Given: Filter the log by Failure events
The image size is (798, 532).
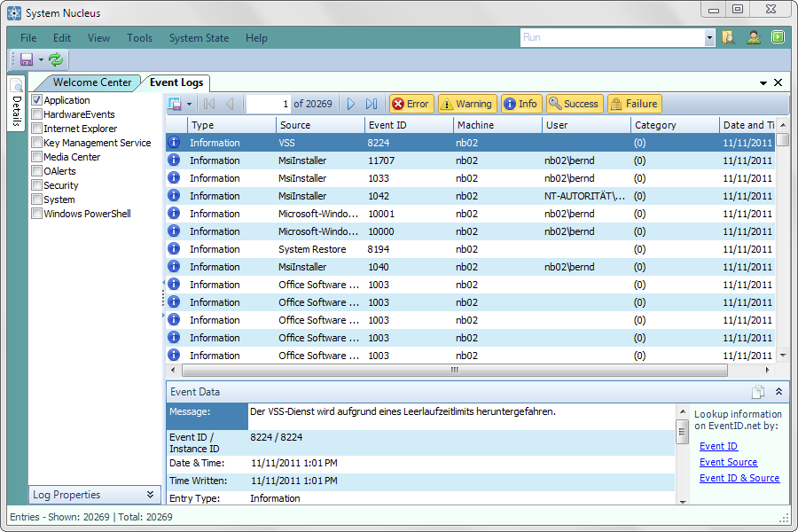Looking at the screenshot, I should [635, 103].
